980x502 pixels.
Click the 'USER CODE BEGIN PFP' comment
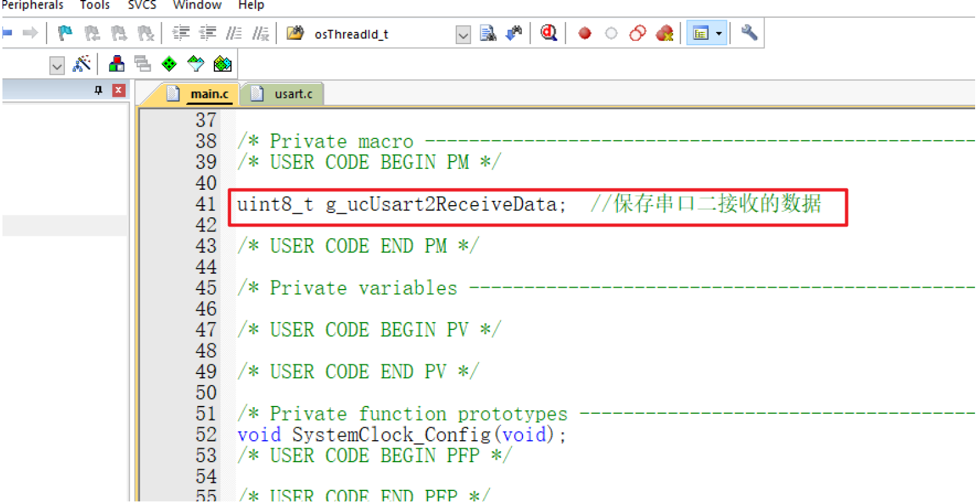tap(375, 455)
